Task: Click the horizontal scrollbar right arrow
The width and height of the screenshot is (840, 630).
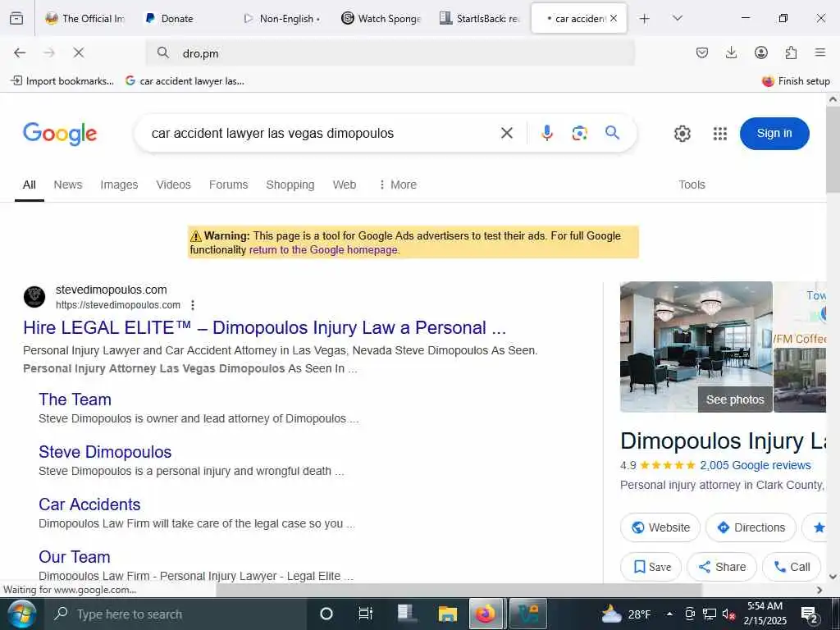Action: (x=819, y=590)
